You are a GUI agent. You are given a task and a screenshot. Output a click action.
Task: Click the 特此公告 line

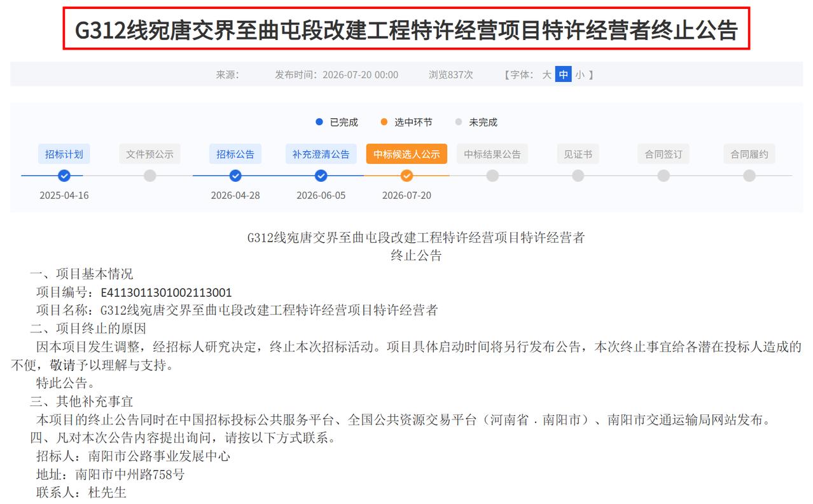coord(66,383)
